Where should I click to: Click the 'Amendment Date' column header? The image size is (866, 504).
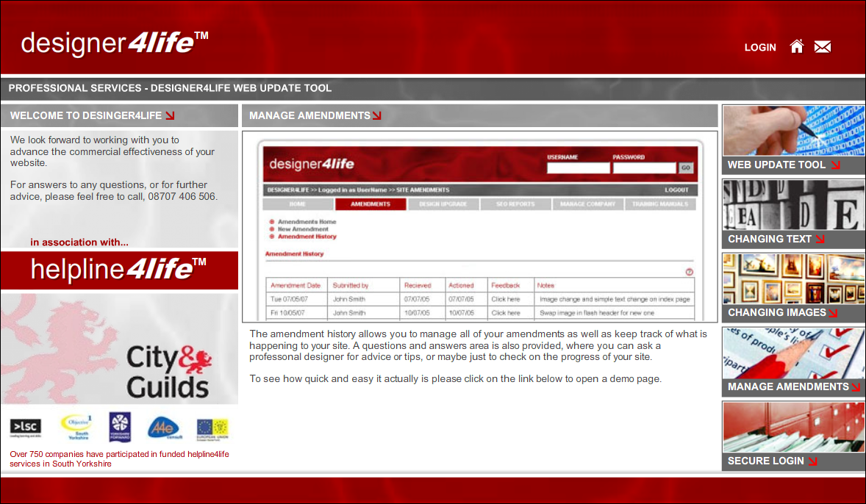(296, 285)
